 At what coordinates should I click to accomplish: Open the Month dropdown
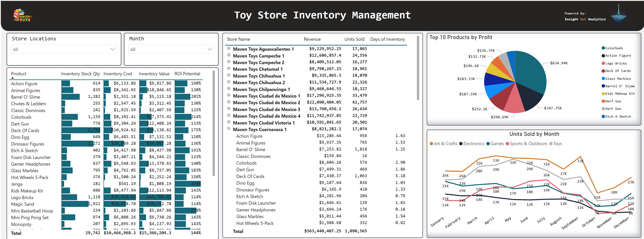[171, 49]
